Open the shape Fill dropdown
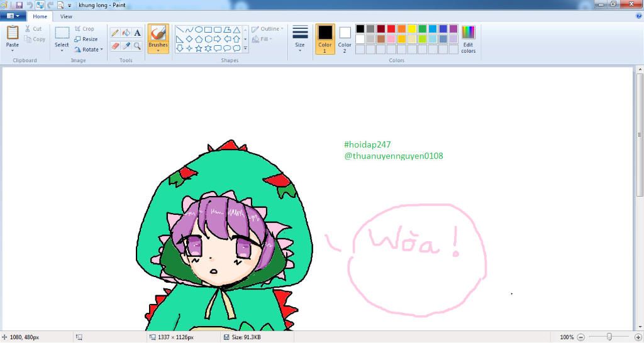 point(262,39)
